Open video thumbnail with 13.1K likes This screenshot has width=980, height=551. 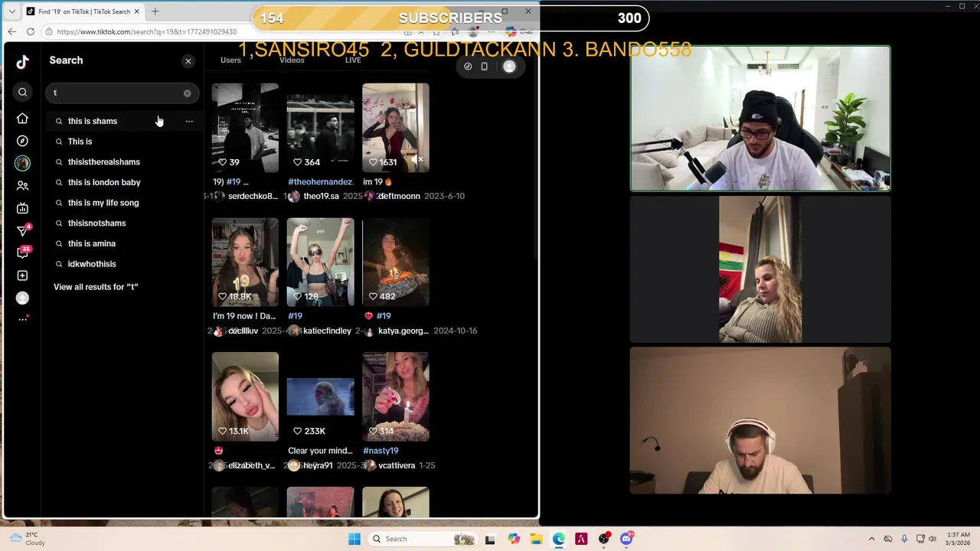pos(245,397)
